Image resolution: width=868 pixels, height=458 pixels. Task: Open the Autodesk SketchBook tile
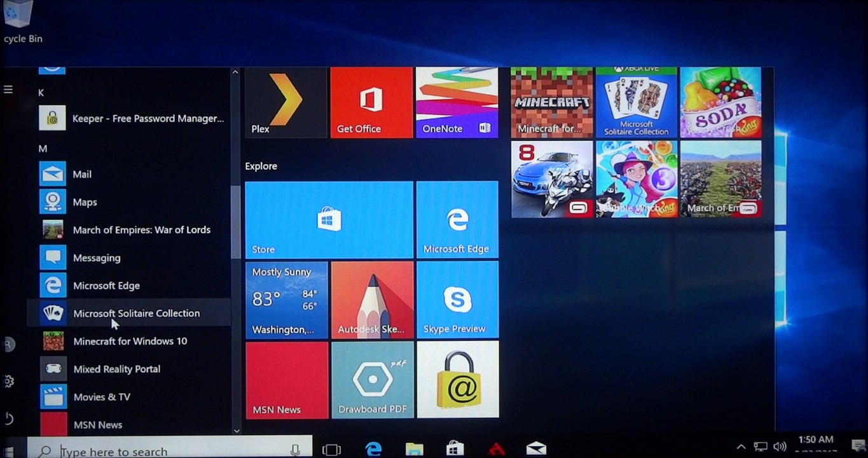[x=372, y=300]
